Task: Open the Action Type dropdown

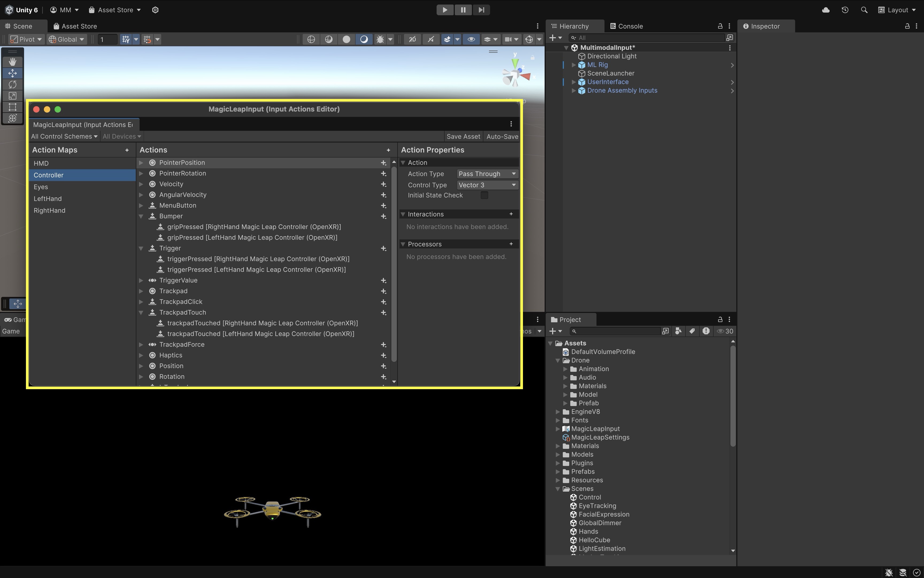Action: 487,174
